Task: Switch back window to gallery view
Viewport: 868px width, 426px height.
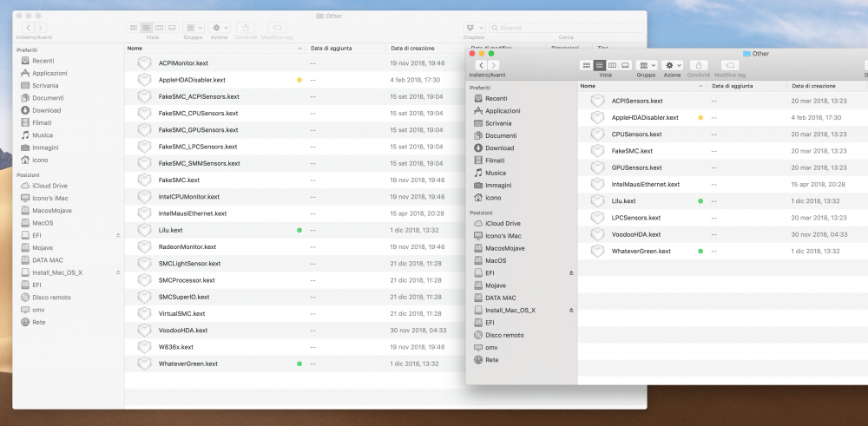Action: (172, 28)
